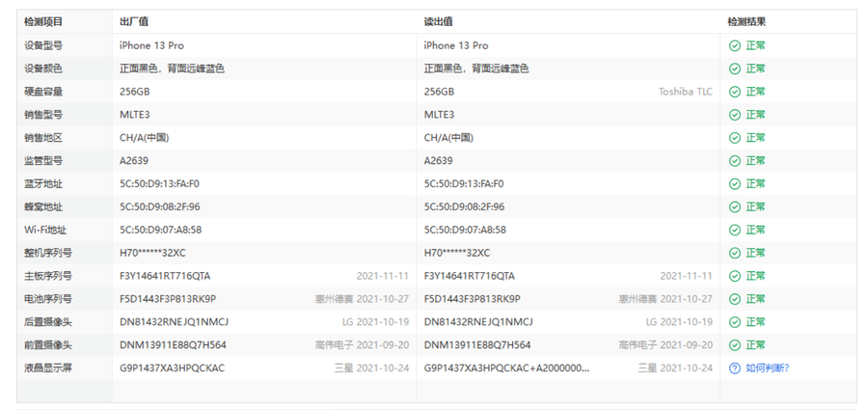Click factory display serial G9P1437XA3HPQCKAC
The width and height of the screenshot is (868, 410).
173,368
